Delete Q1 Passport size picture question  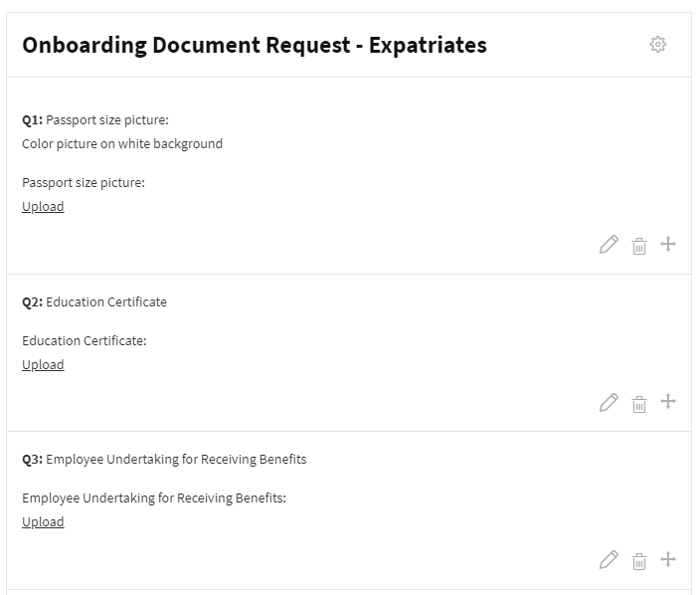point(639,246)
